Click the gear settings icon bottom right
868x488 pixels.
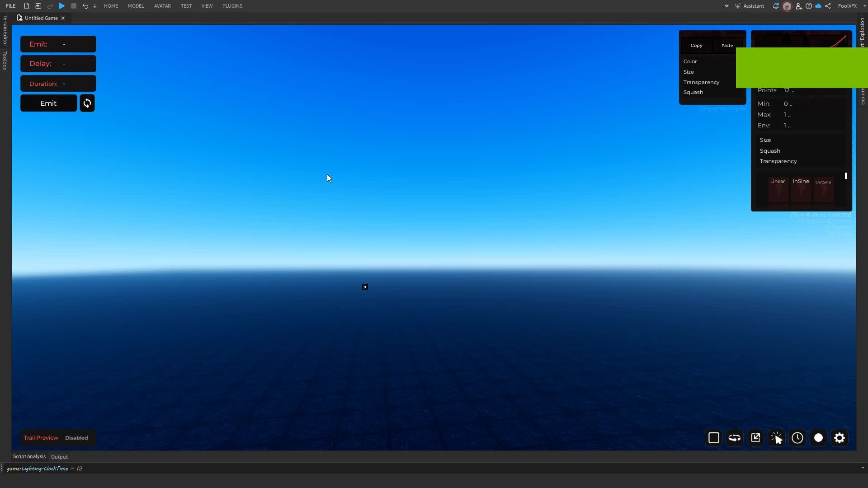coord(840,437)
